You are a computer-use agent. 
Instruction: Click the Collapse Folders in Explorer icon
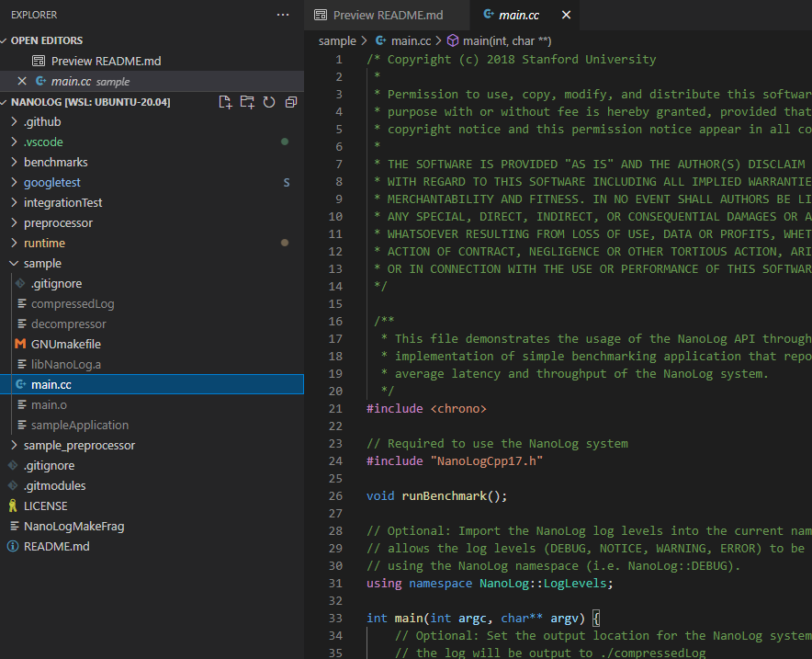286,104
